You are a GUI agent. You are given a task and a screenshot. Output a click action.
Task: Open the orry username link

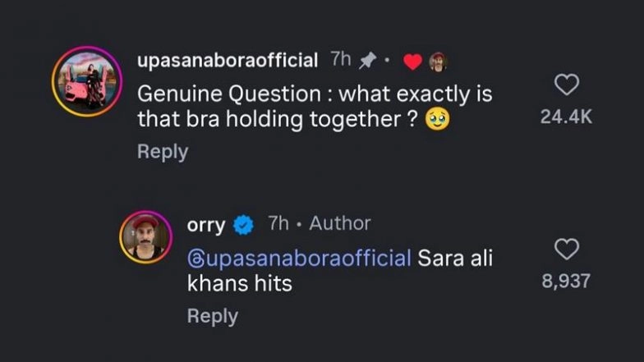click(206, 224)
